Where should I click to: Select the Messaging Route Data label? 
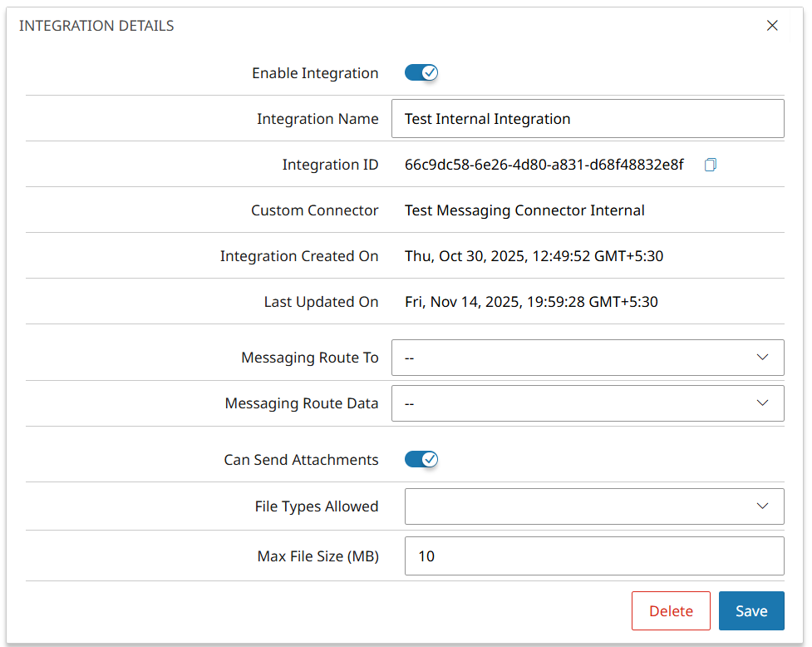click(x=302, y=403)
